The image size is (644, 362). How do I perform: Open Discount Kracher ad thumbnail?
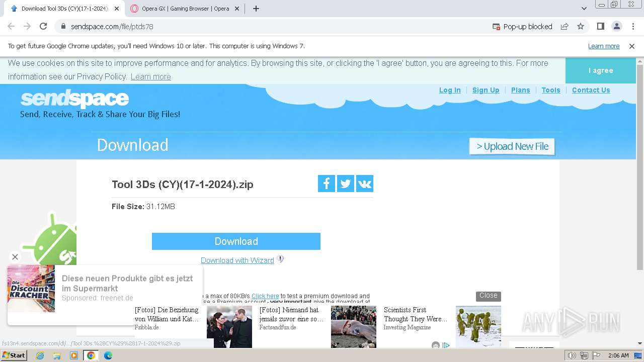pos(31,289)
